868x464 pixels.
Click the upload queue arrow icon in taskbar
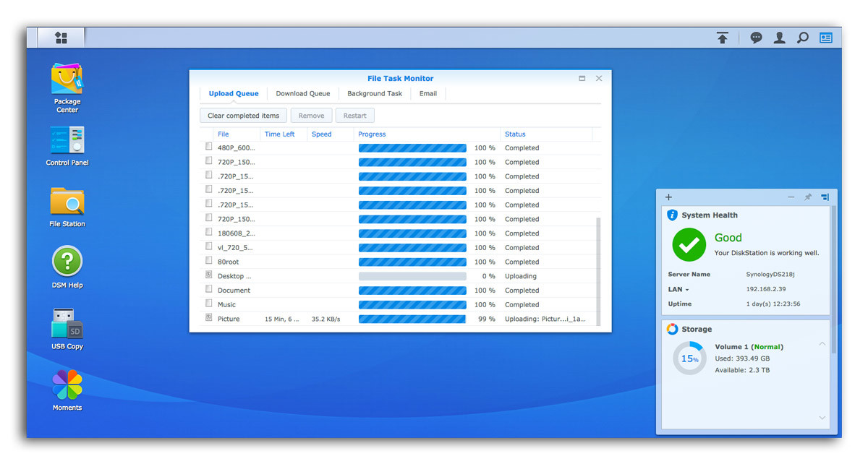(723, 38)
